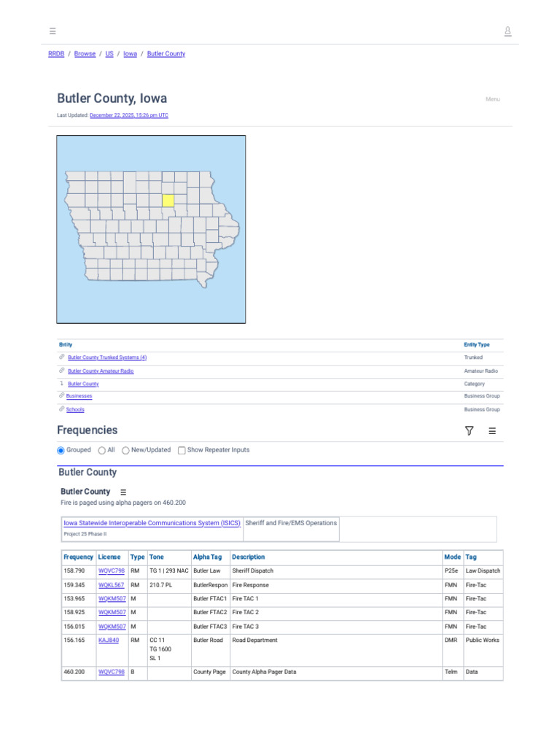Screen dimensions: 560x747
Task: Open the hamburger navigation menu icon
Action: click(x=52, y=31)
